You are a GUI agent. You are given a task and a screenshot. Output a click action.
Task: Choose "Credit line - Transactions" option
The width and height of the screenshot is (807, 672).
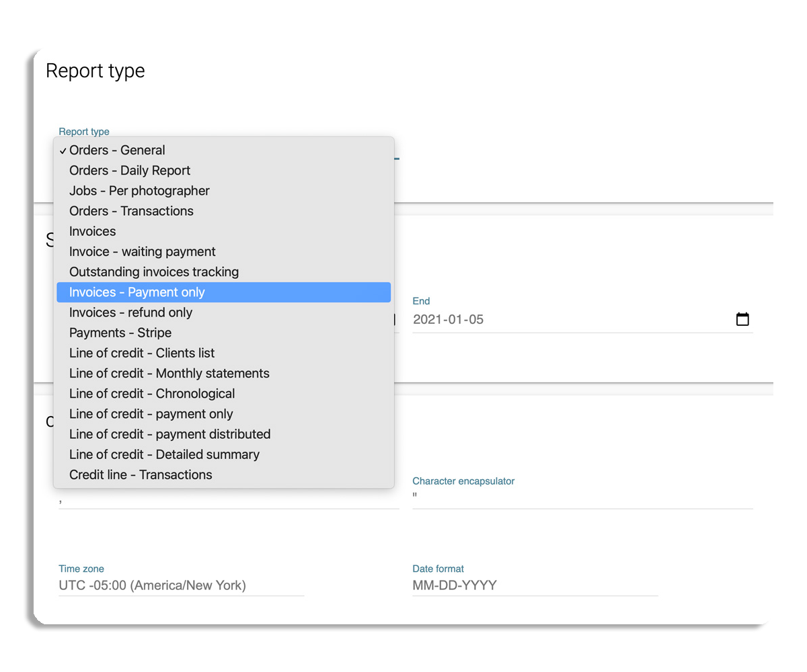tap(141, 474)
